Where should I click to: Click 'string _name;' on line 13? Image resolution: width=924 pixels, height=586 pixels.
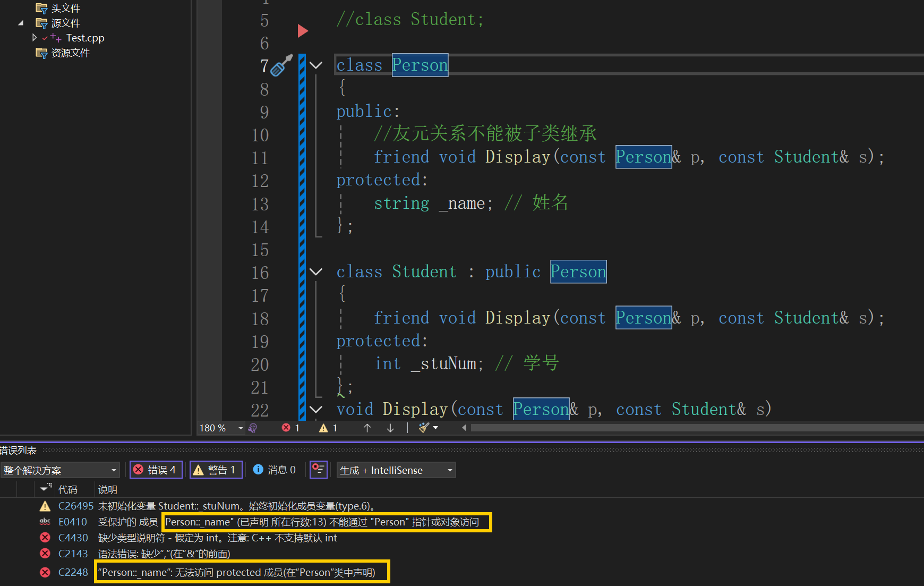[x=433, y=203]
